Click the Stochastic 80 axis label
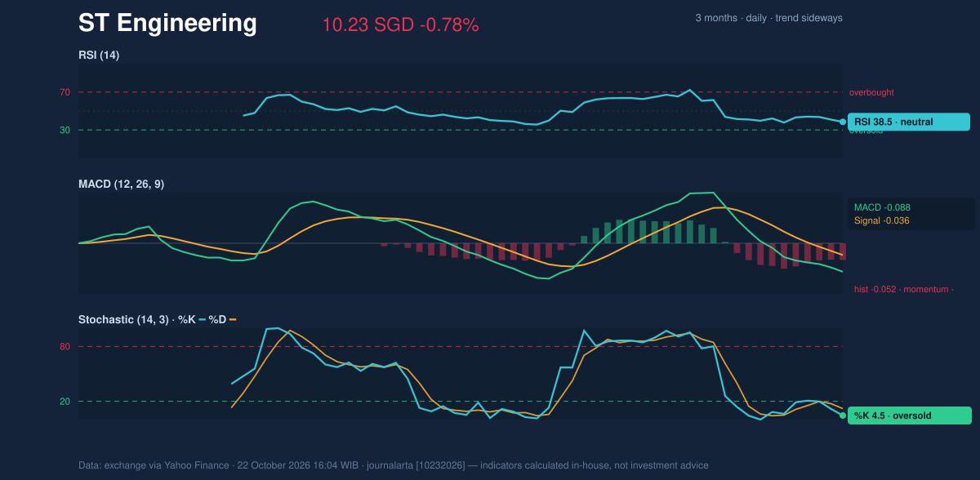 pyautogui.click(x=65, y=347)
